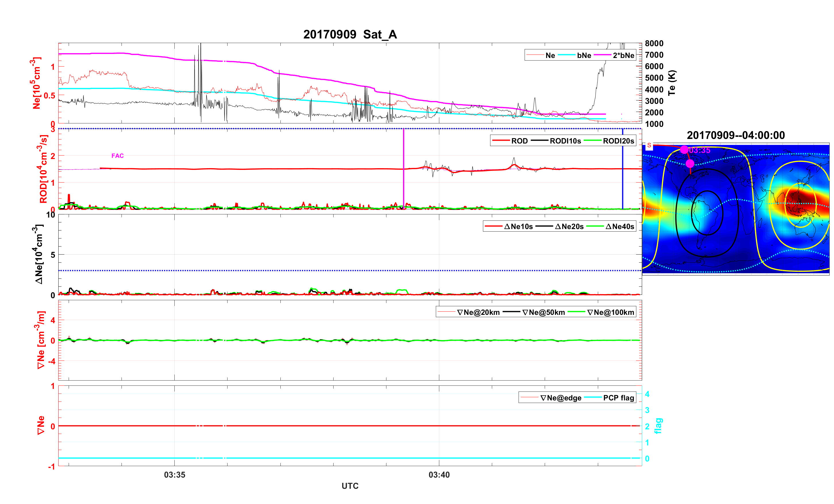The width and height of the screenshot is (834, 504).
Task: Click the ∇Ne@20km legend entry
Action: 478,313
